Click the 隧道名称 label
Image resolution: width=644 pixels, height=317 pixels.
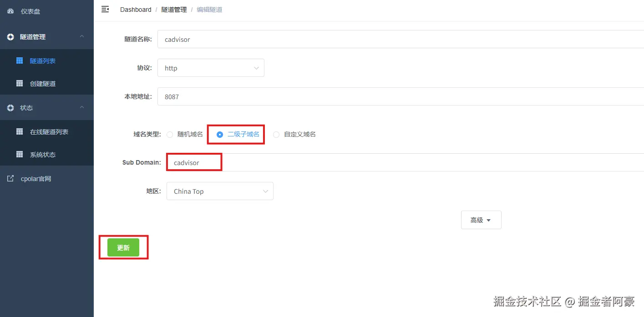tap(138, 39)
